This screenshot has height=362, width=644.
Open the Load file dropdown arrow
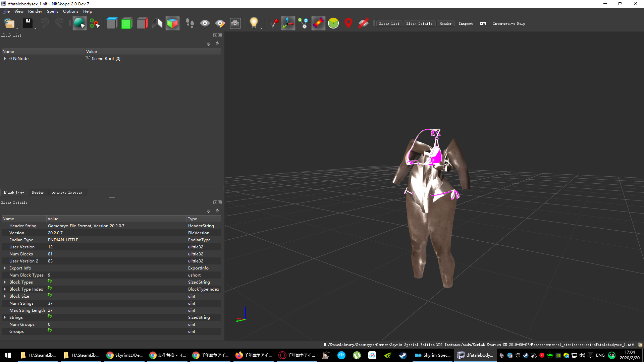point(17,28)
